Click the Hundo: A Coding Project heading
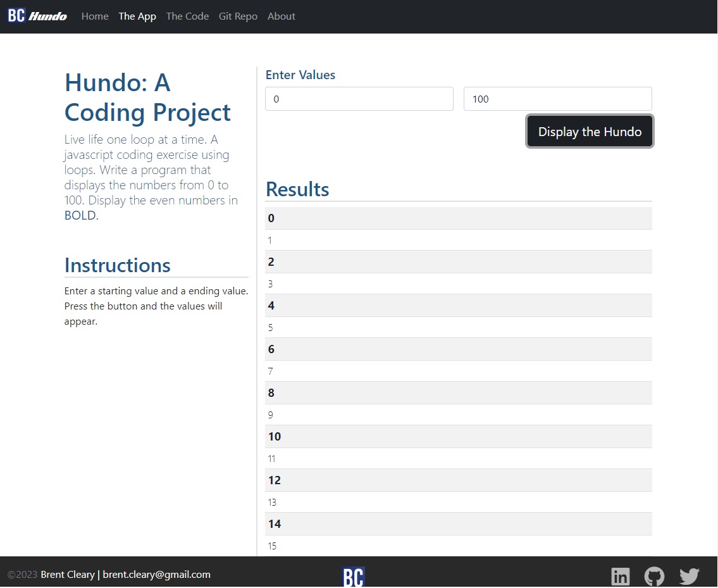 coord(147,97)
